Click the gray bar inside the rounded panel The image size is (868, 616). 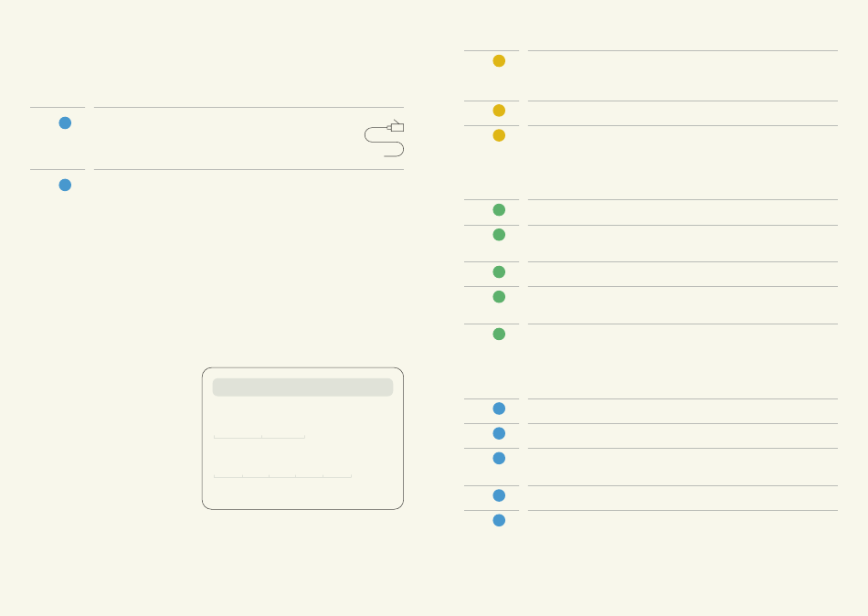tap(302, 388)
